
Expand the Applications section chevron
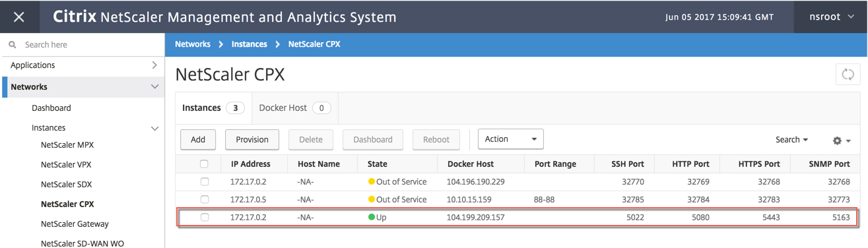(x=154, y=65)
